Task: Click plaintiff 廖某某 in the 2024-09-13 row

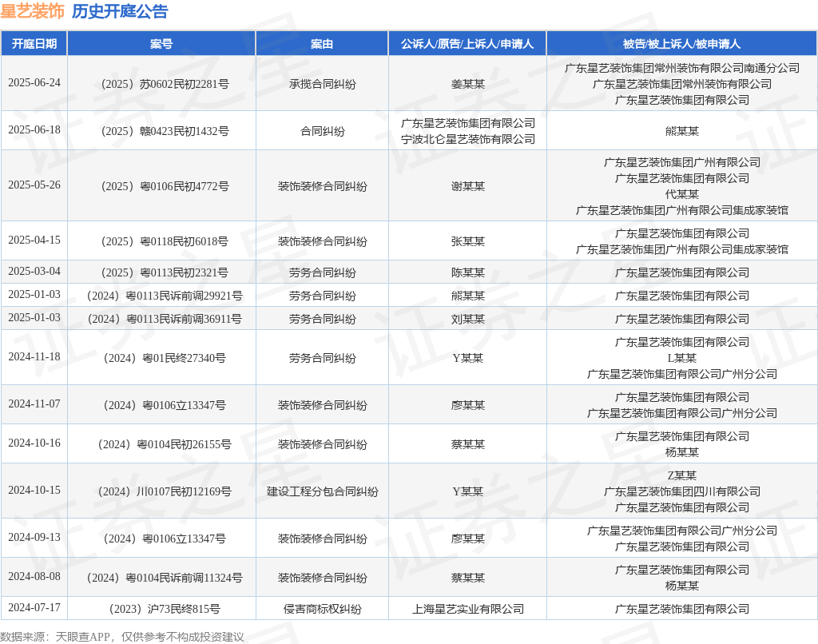Action: tap(467, 539)
